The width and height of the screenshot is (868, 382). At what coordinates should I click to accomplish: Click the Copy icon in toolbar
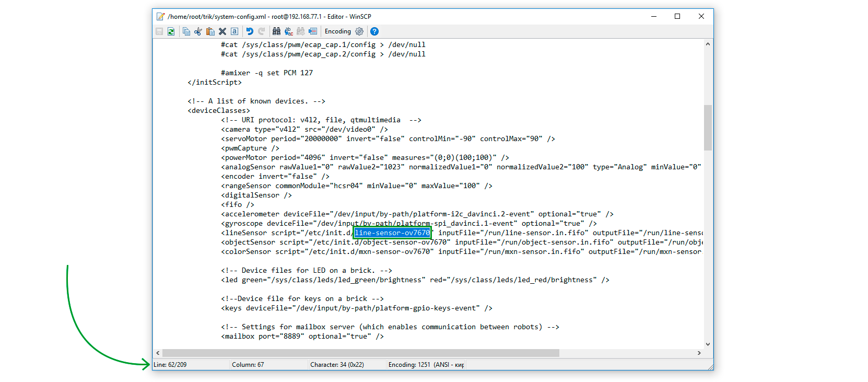(186, 31)
